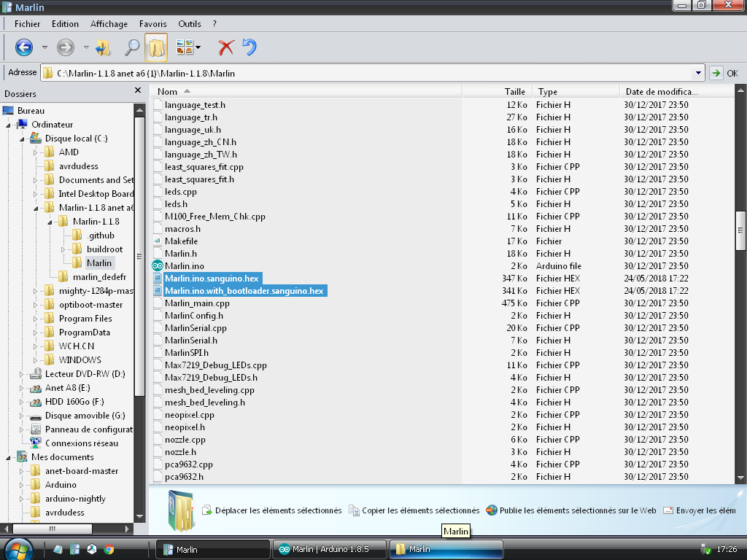Collapse the Ordinateur tree node

[8, 125]
